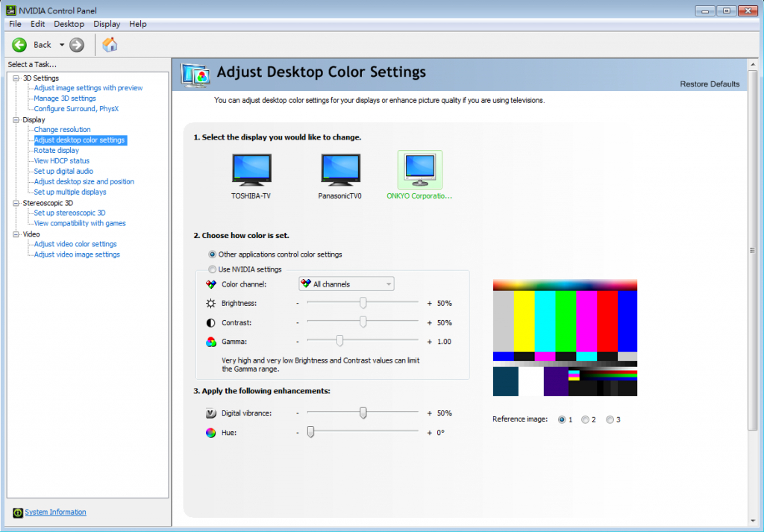Open Rotate display task

[x=57, y=151]
